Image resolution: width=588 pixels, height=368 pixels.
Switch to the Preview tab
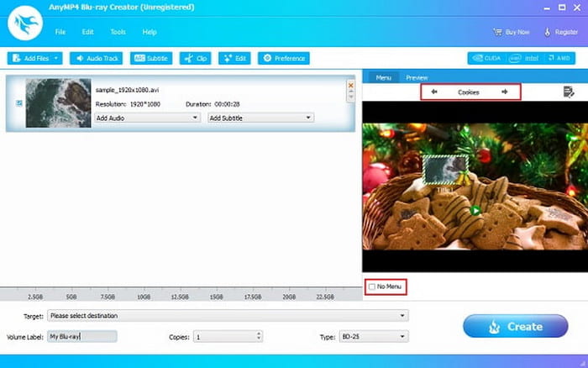click(417, 77)
